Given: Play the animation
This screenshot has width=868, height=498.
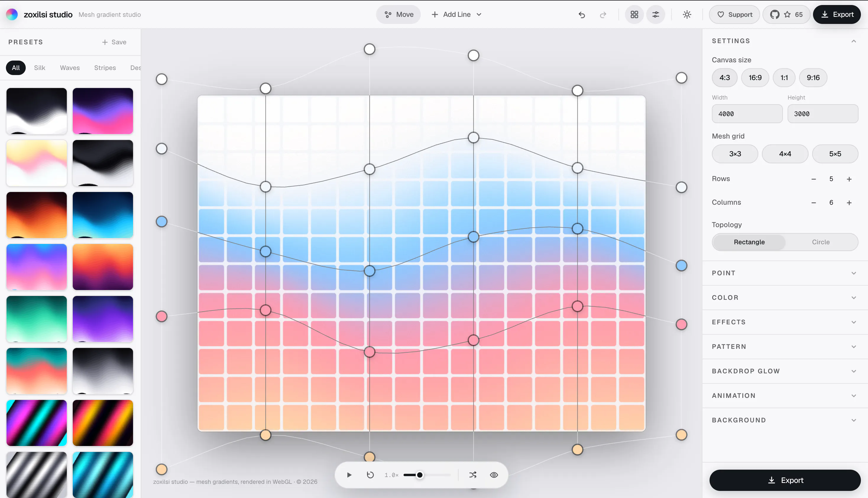Looking at the screenshot, I should pos(349,475).
